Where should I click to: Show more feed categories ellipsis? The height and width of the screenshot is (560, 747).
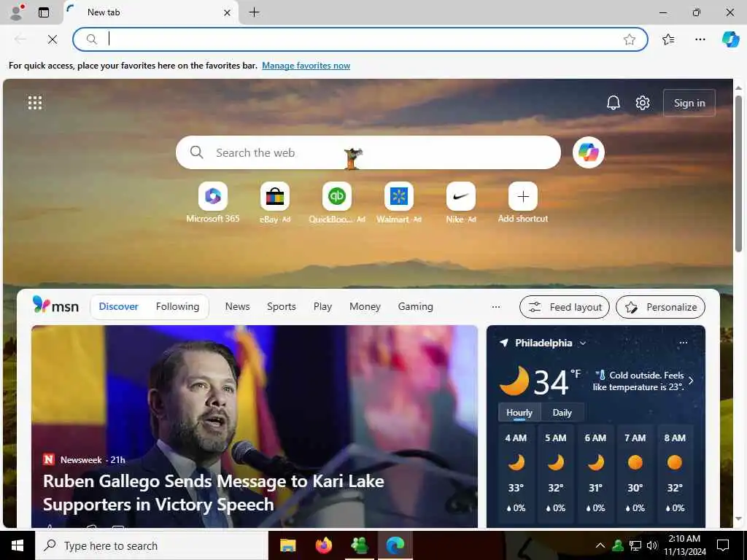pos(496,307)
